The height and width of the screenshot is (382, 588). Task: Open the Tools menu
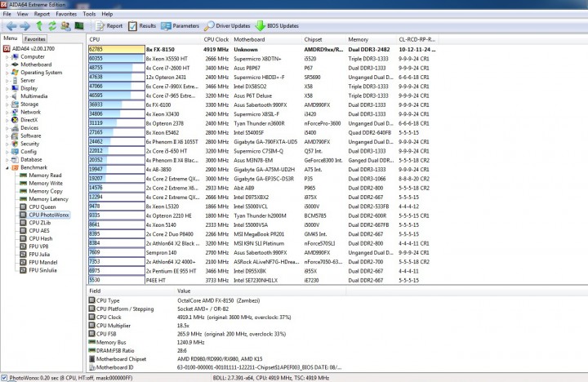(x=89, y=14)
